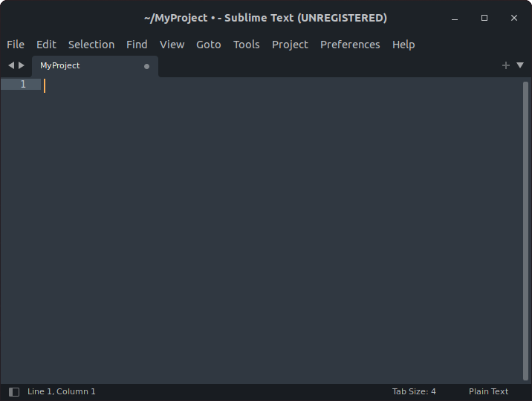Go to previous tab with left arrow

pos(11,65)
